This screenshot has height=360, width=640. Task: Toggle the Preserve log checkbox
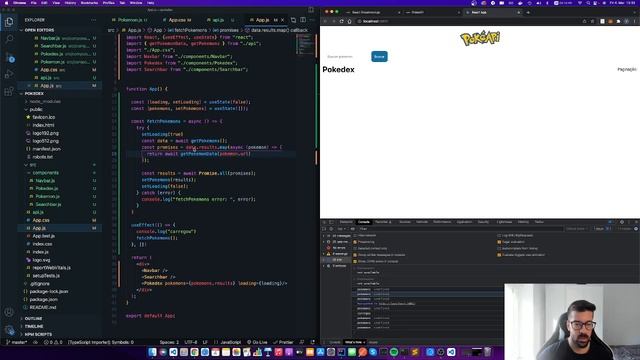tap(355, 242)
